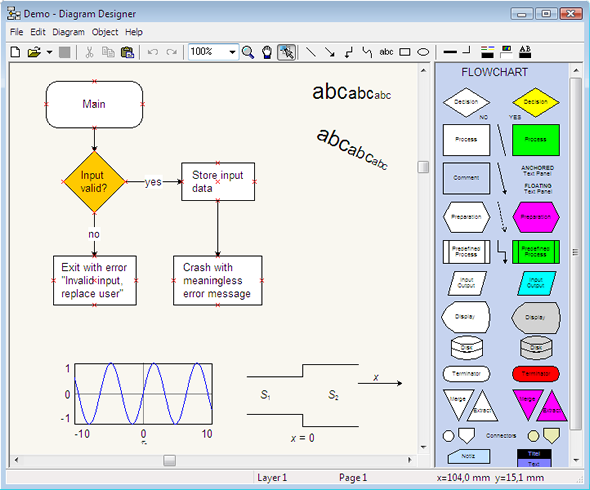Viewport: 590px width, 490px height.
Task: Open the Object menu
Action: tap(105, 32)
